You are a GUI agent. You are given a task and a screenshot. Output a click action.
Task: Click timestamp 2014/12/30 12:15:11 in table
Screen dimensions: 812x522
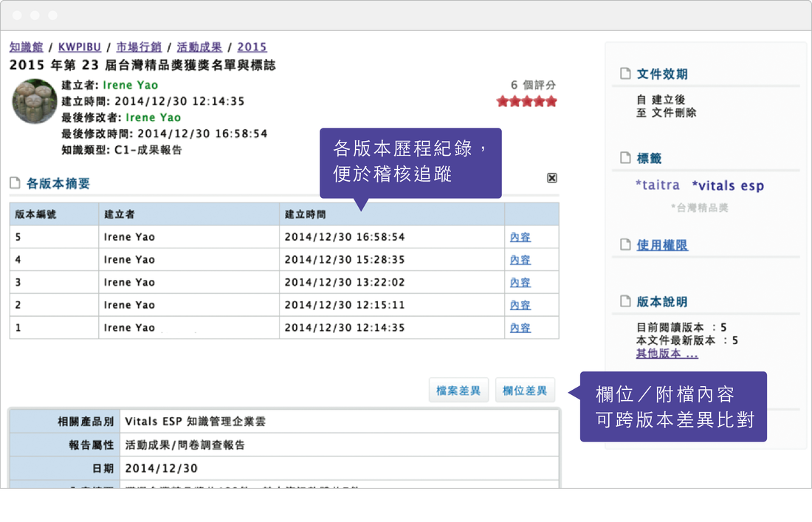pyautogui.click(x=345, y=305)
